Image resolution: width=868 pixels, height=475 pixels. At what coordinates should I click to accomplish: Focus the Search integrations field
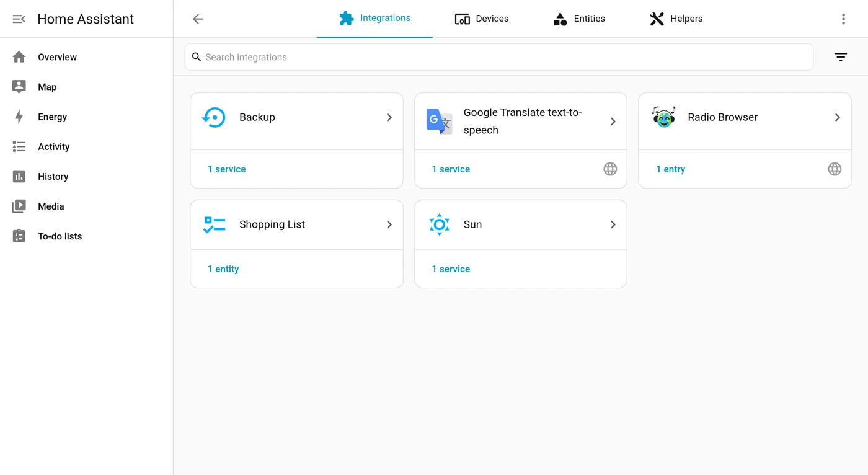tap(499, 57)
